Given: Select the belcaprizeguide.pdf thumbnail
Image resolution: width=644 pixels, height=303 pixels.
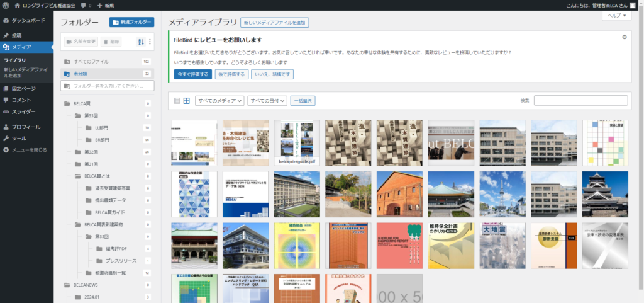Looking at the screenshot, I should click(297, 142).
